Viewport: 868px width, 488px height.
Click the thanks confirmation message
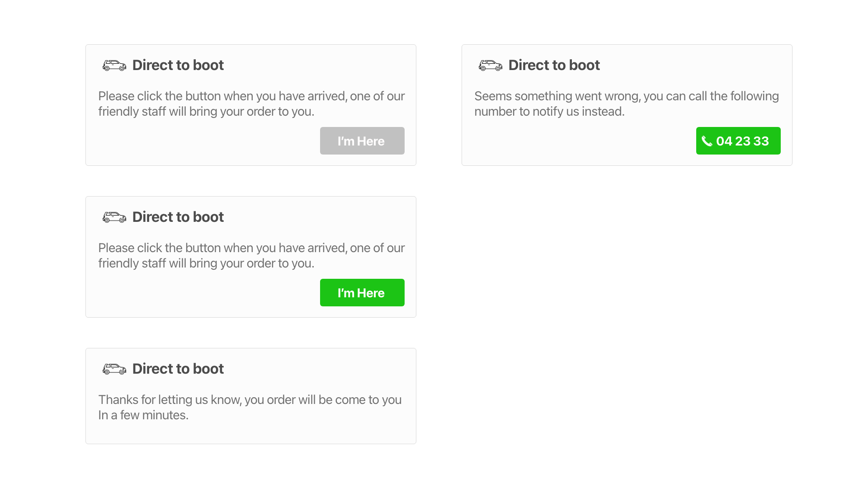(x=250, y=407)
